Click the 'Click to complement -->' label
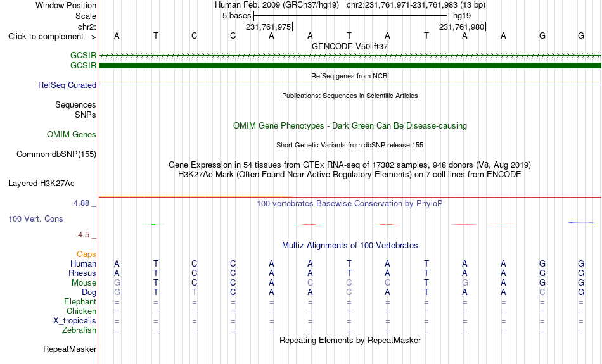Image resolution: width=602 pixels, height=364 pixels. pyautogui.click(x=52, y=37)
